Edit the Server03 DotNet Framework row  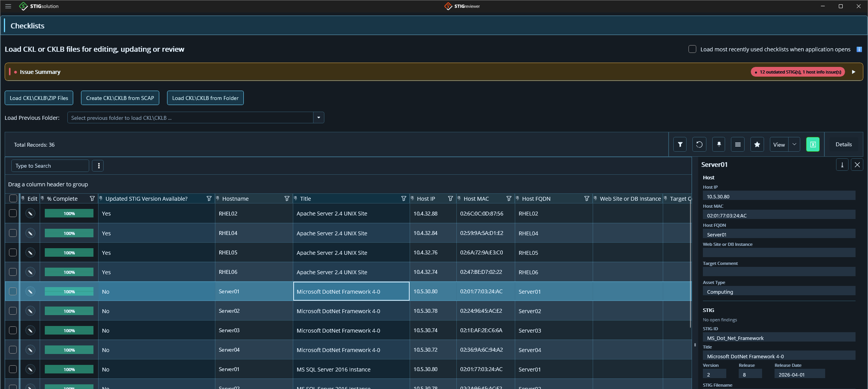click(30, 330)
